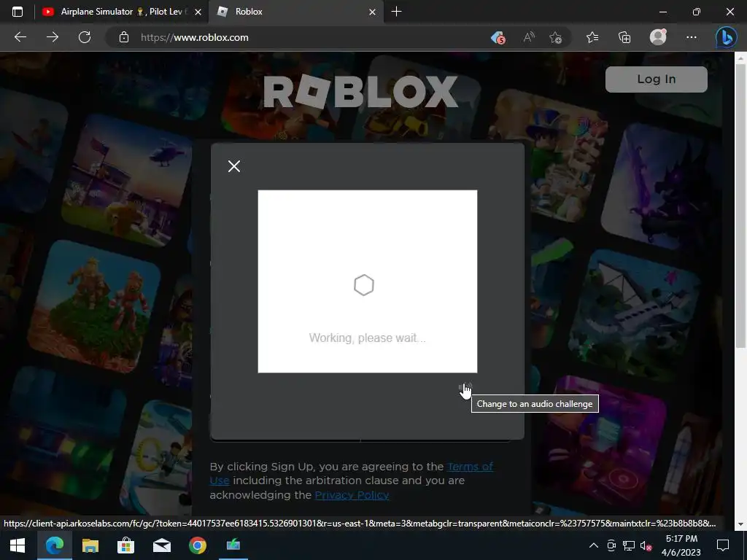Viewport: 747px width, 560px height.
Task: Open the Mail app in taskbar
Action: (x=162, y=545)
